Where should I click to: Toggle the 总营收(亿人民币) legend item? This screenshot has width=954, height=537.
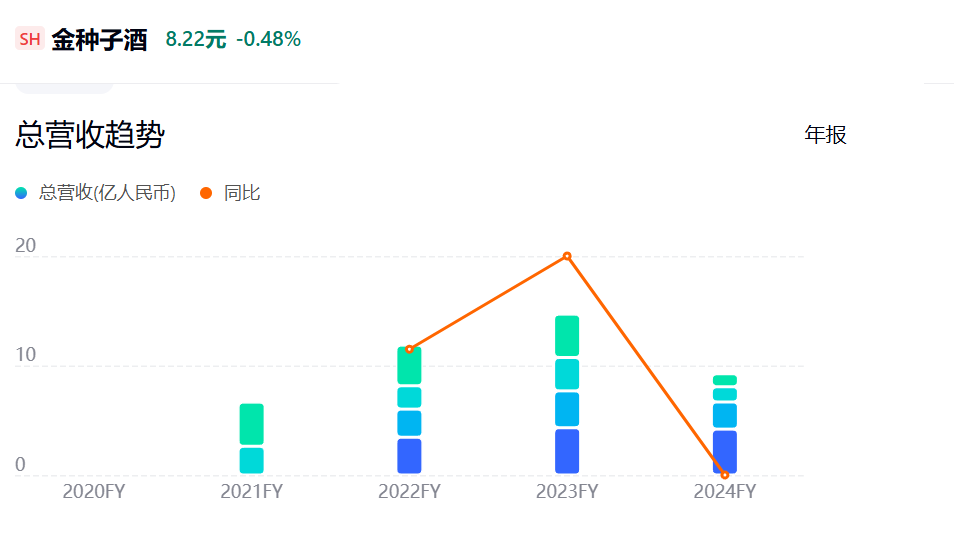96,193
